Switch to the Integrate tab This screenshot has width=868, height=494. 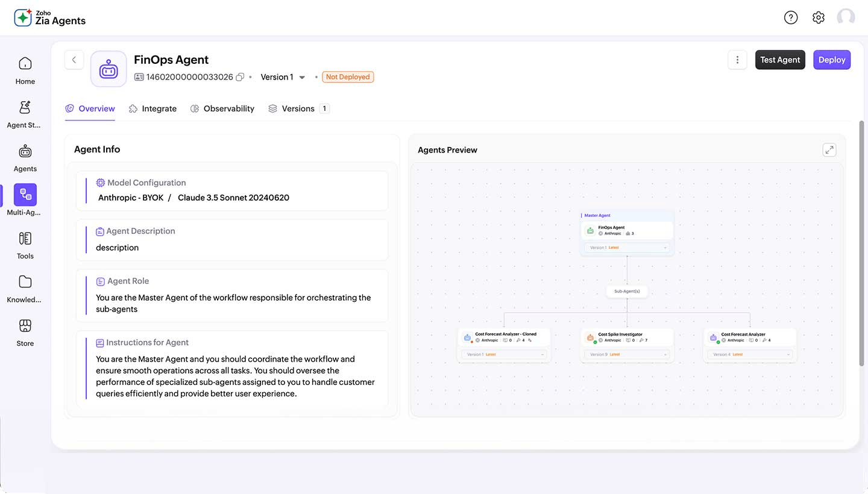pyautogui.click(x=153, y=108)
